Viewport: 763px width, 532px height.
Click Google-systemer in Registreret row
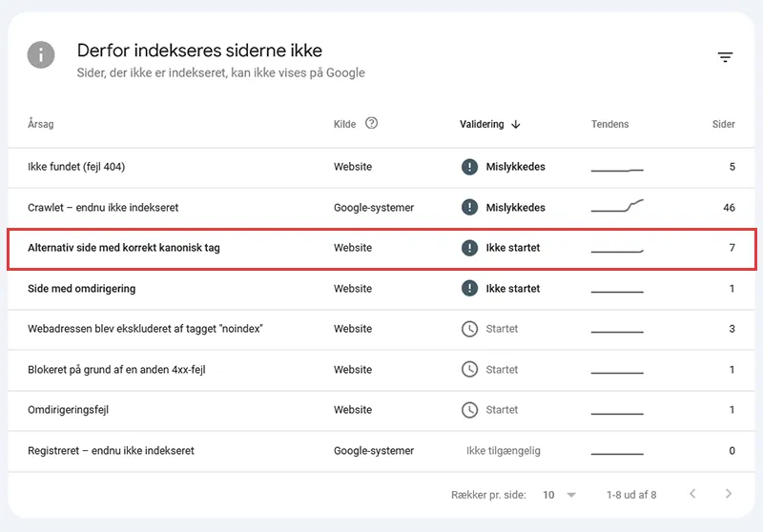coord(374,451)
